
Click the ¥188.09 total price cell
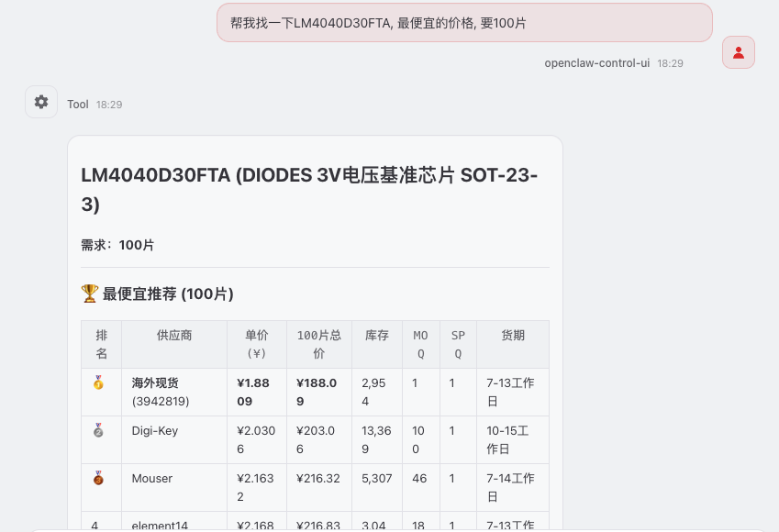[318, 392]
